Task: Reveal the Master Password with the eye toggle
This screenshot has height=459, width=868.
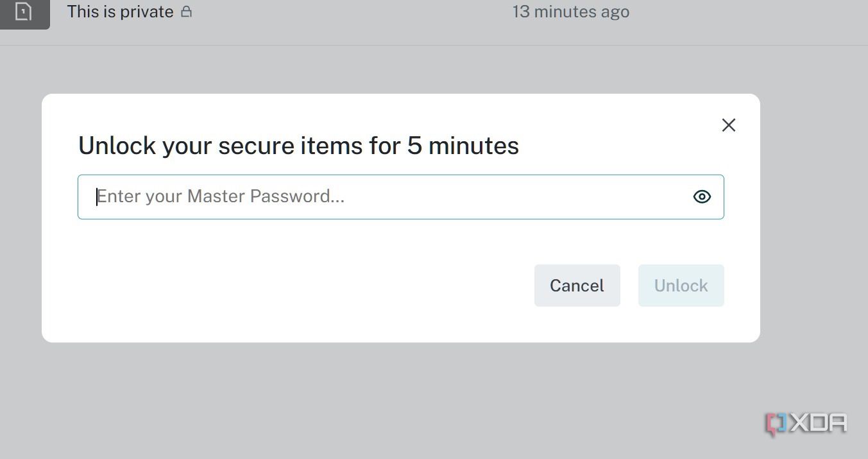Action: click(701, 196)
